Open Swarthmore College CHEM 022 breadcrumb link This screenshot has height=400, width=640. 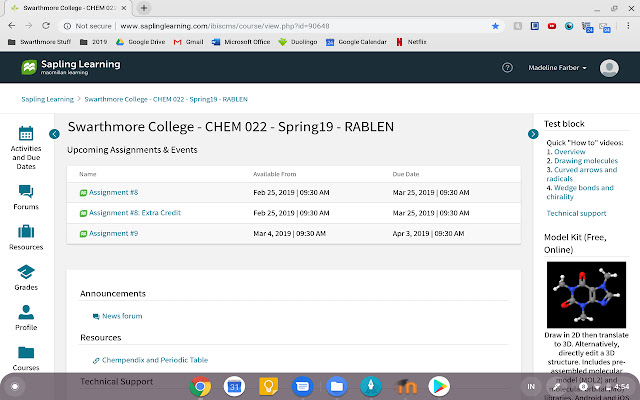[166, 99]
